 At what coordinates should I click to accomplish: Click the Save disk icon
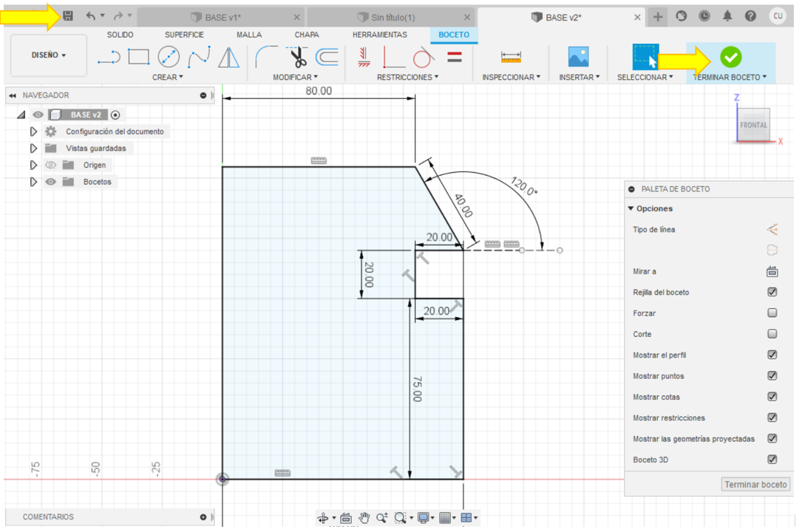68,16
